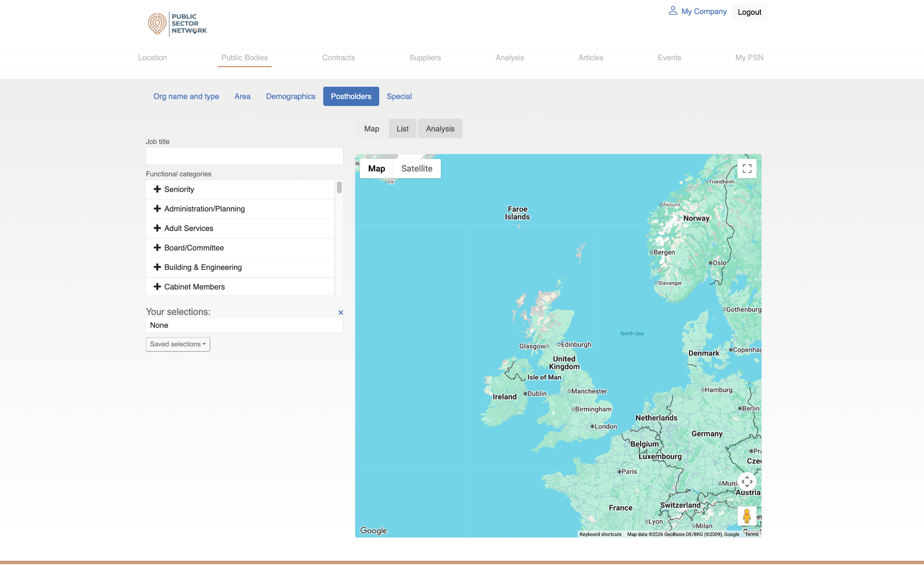Screen dimensions: 924x565
Task: Click the user profile icon beside My Company
Action: point(673,11)
